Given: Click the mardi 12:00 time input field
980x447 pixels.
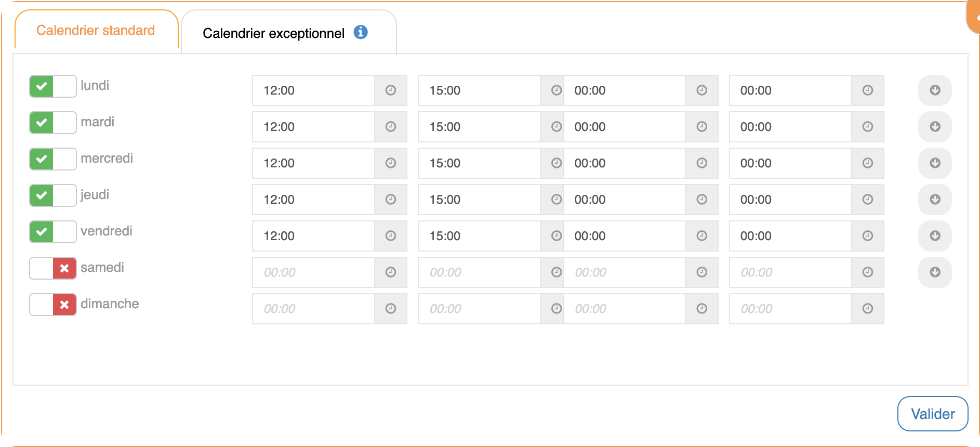Looking at the screenshot, I should (x=313, y=127).
